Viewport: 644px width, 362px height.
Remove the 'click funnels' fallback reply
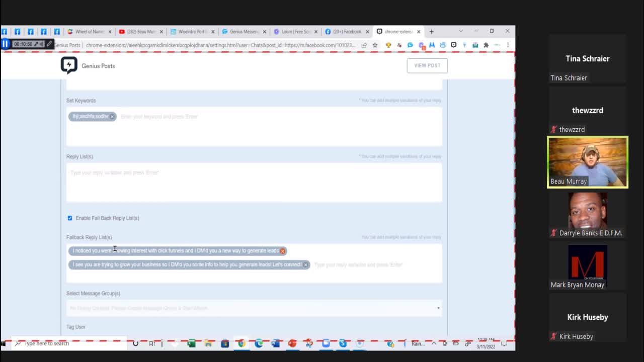(x=282, y=251)
